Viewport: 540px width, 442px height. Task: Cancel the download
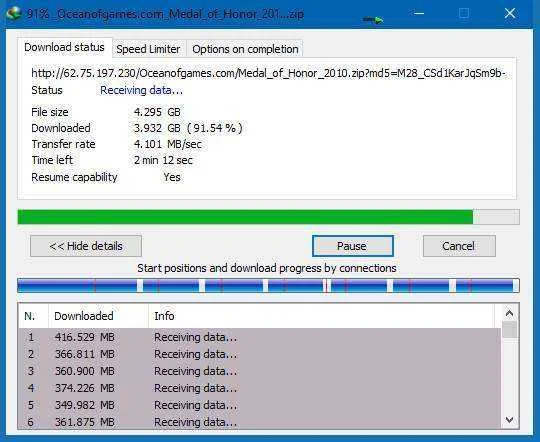[x=459, y=246]
